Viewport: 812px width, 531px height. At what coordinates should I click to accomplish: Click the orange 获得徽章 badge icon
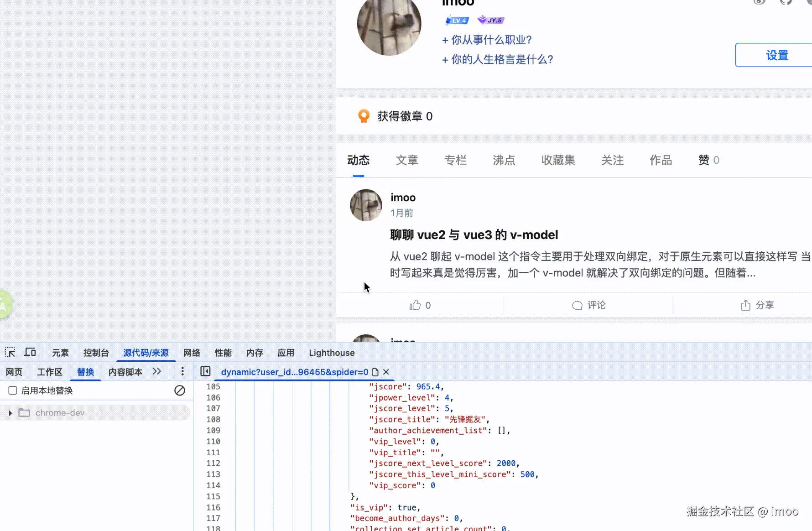pyautogui.click(x=364, y=116)
